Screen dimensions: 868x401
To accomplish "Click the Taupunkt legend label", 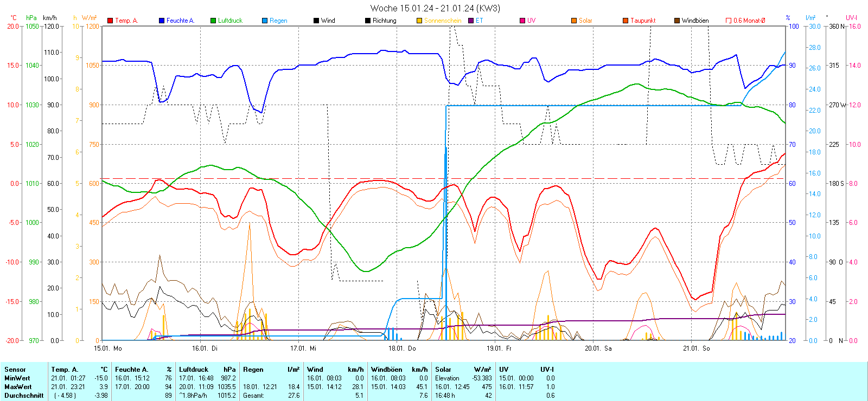I will click(643, 21).
